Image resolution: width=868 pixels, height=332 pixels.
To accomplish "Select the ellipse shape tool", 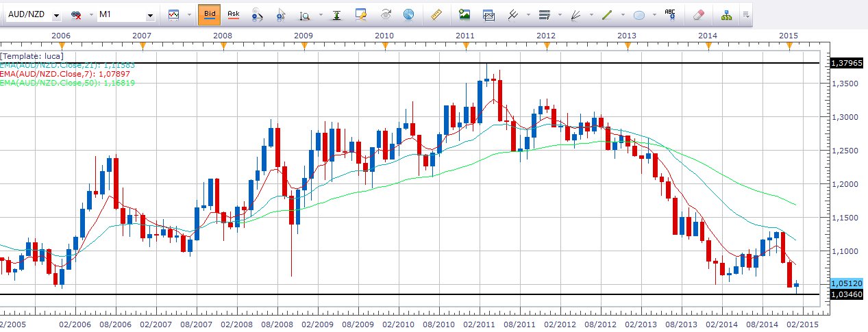I will (639, 14).
